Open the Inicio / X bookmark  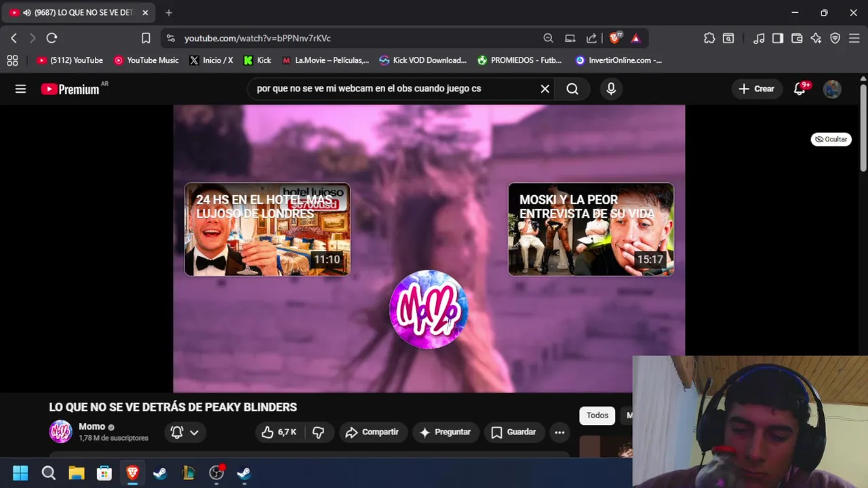point(211,60)
